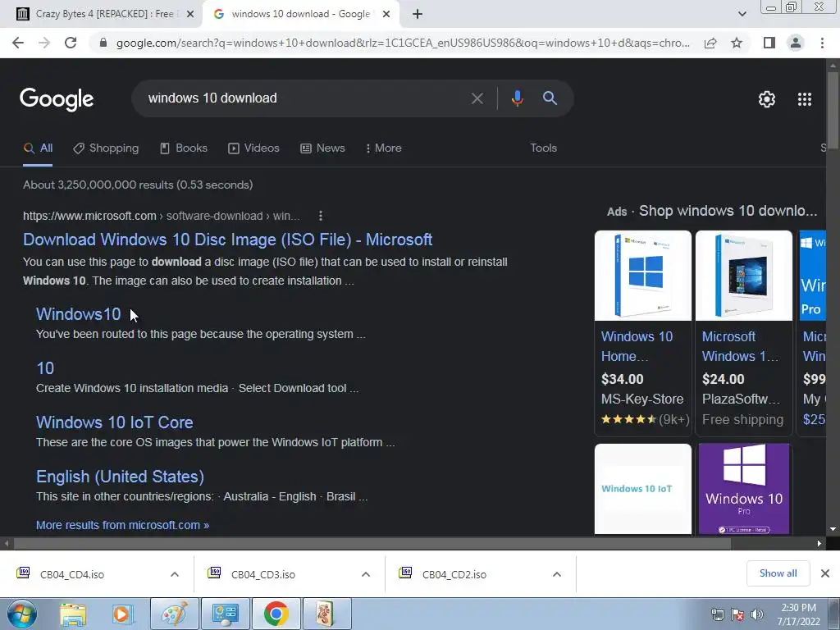Select the windows 10 download tab
This screenshot has width=840, height=630.
(300, 14)
